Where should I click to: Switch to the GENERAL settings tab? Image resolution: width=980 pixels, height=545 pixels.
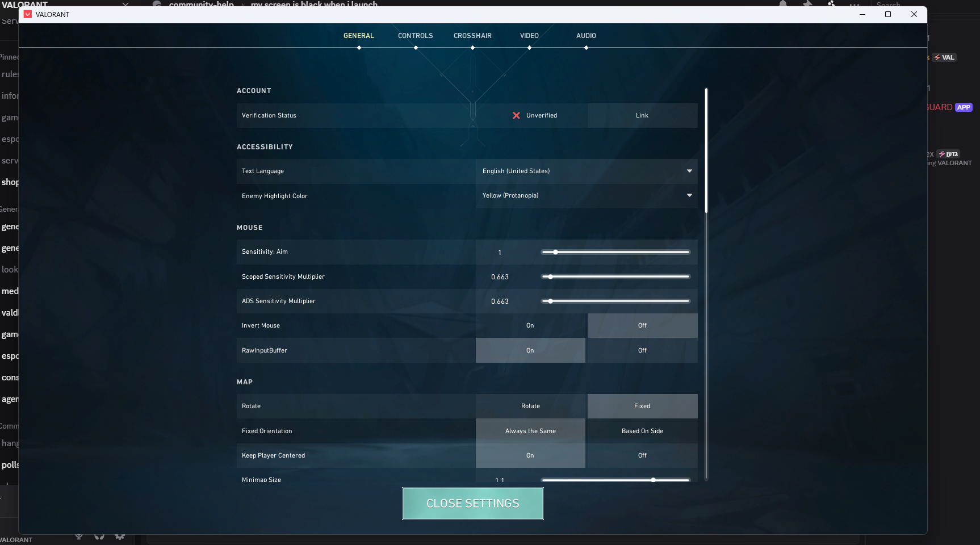359,36
